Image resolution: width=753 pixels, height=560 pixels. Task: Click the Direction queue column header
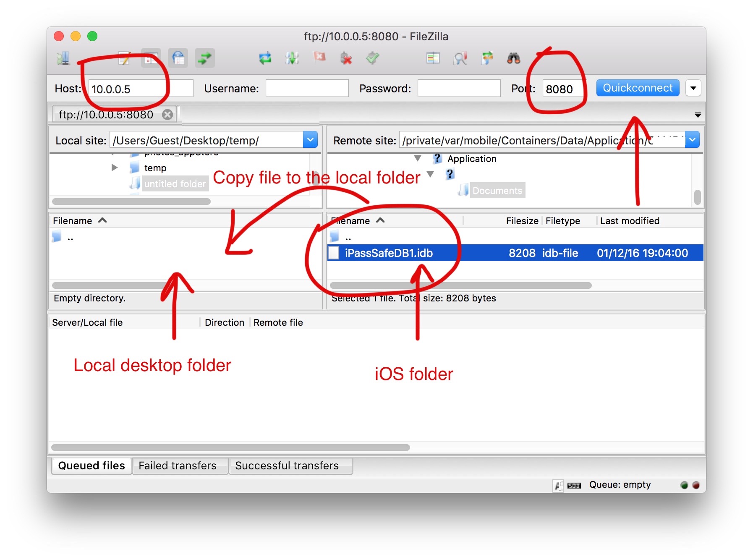[225, 322]
